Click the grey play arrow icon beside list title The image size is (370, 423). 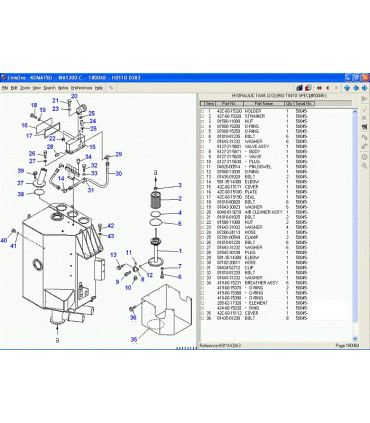(x=364, y=99)
